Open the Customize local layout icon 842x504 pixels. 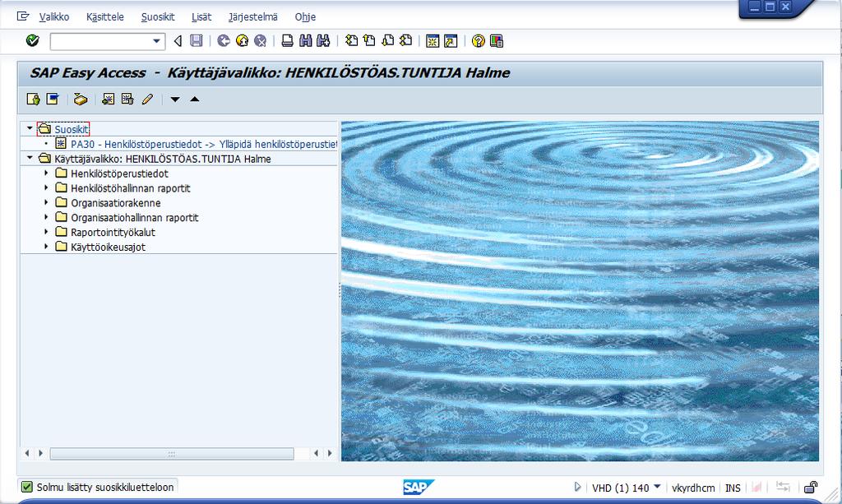496,41
